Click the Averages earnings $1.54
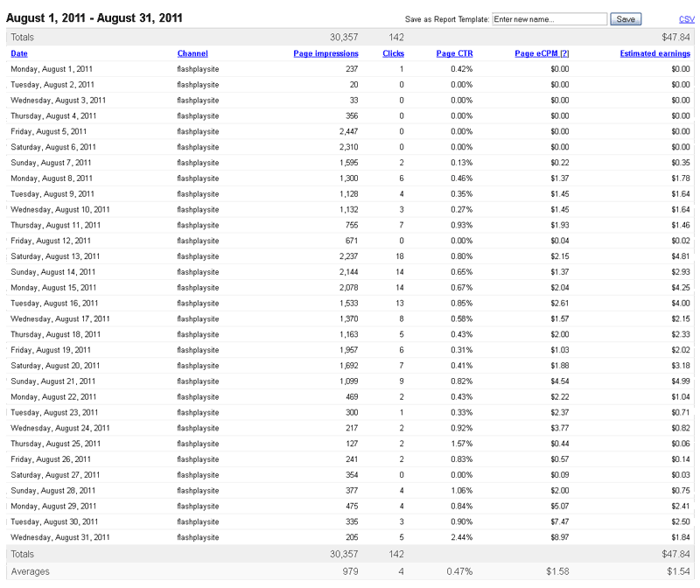This screenshot has width=700, height=588. (x=679, y=571)
